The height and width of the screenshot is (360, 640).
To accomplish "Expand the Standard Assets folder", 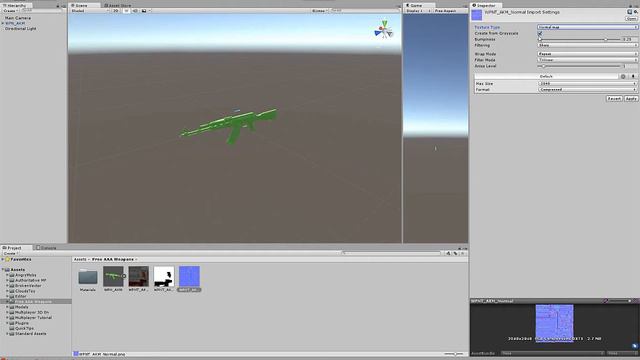I will 7,333.
